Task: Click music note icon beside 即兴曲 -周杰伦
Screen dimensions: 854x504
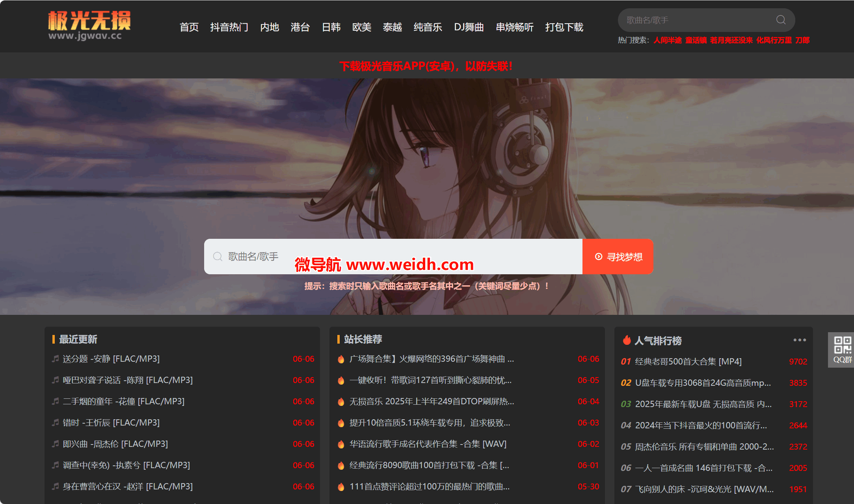Action: pos(56,444)
